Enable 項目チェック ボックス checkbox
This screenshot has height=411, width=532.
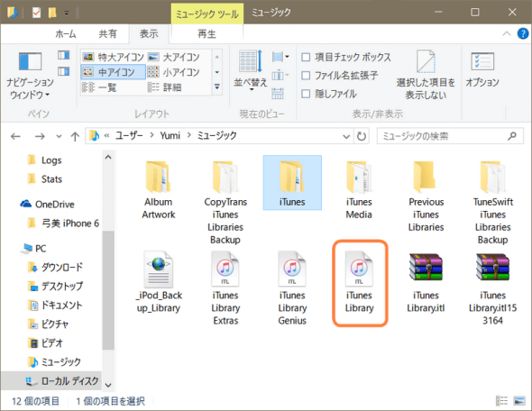pos(306,57)
